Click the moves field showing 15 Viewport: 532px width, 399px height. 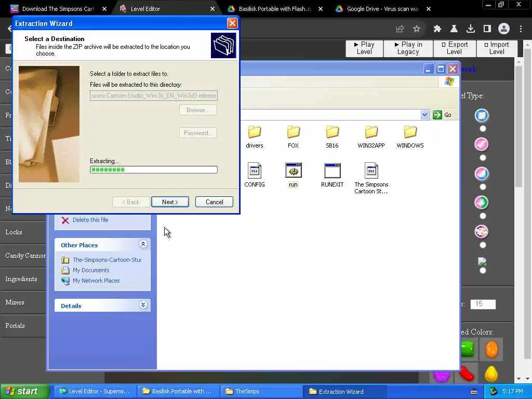(483, 304)
